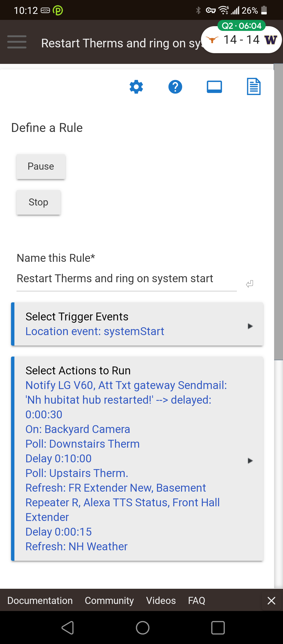The height and width of the screenshot is (644, 283).
Task: Expand the Select Actions to Run arrow
Action: click(x=250, y=461)
